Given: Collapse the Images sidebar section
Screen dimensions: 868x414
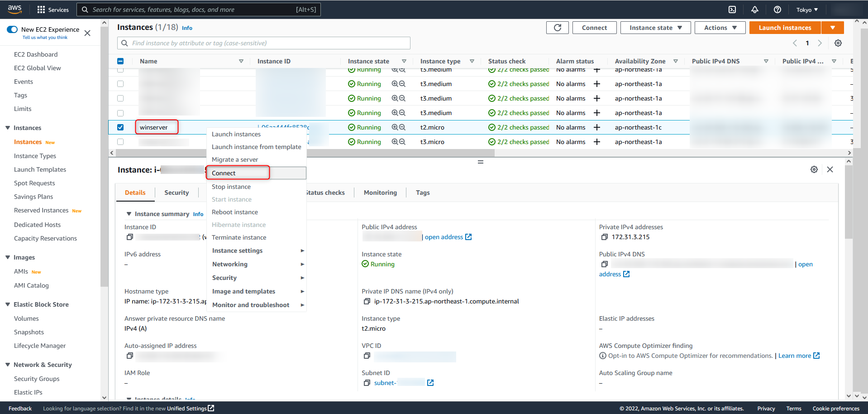Looking at the screenshot, I should pos(8,257).
